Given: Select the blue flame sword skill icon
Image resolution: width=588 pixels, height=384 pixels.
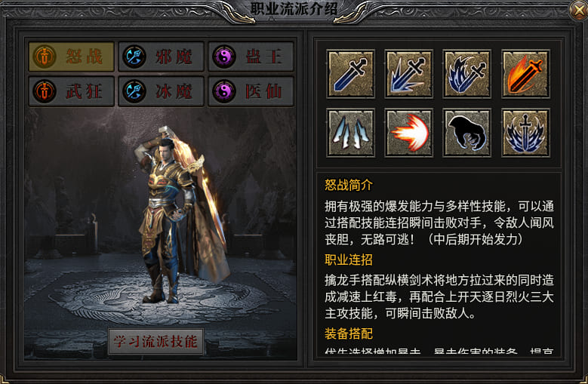Looking at the screenshot, I should pyautogui.click(x=467, y=74).
